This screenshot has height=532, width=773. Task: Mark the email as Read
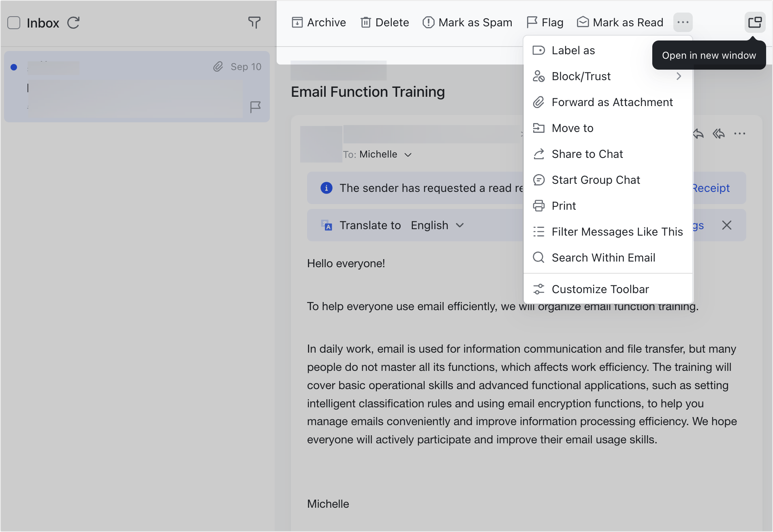[620, 22]
